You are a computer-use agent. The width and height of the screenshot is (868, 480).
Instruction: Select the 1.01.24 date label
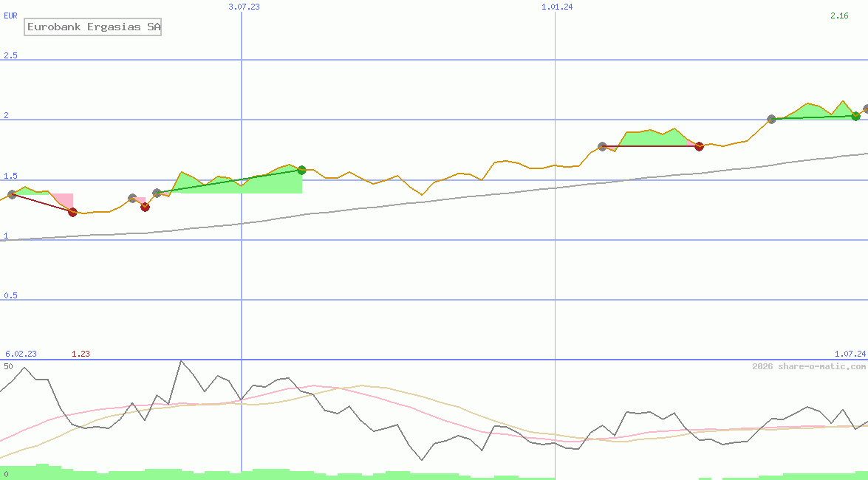[x=557, y=7]
